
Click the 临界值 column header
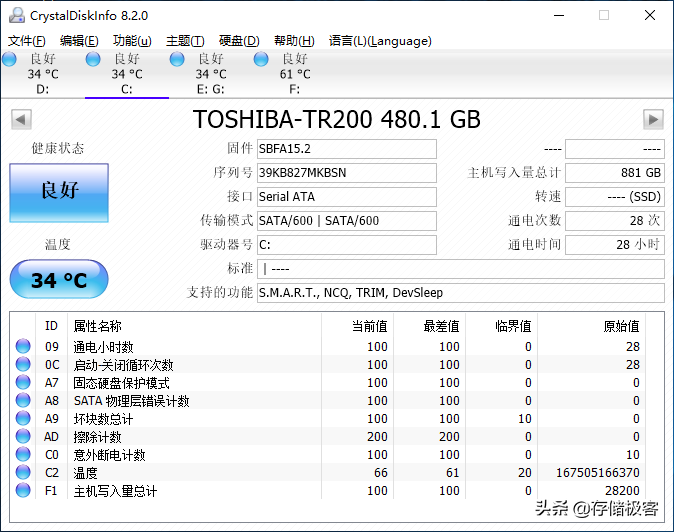(x=513, y=326)
